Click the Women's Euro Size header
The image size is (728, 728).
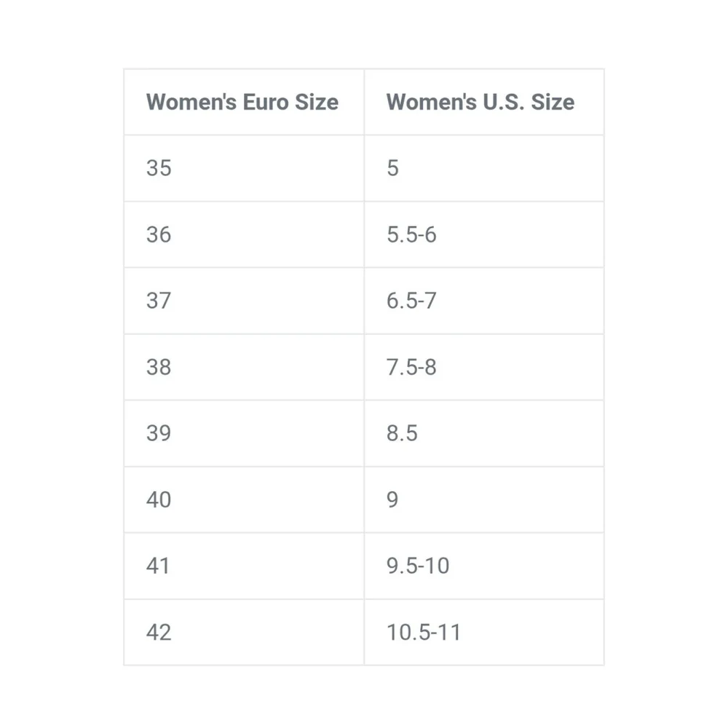click(x=244, y=102)
